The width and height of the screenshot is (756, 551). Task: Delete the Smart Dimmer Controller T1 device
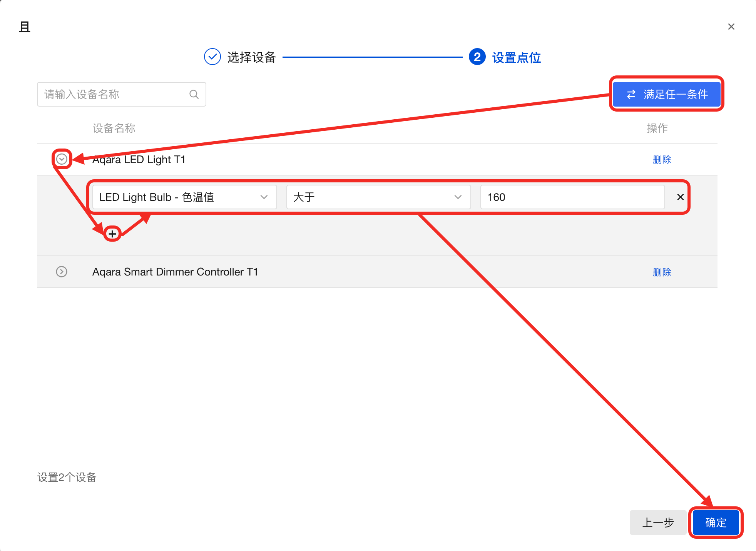click(x=662, y=272)
